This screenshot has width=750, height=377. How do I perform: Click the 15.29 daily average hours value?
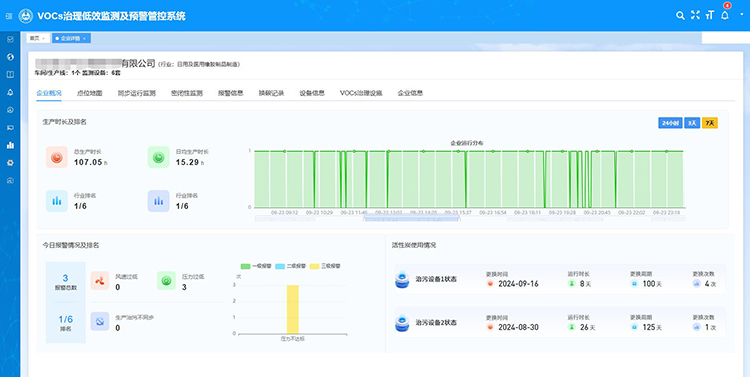(187, 162)
